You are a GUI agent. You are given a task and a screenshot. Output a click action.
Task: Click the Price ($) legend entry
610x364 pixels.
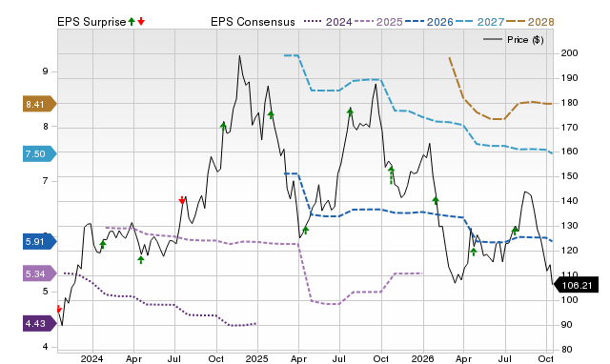(513, 40)
